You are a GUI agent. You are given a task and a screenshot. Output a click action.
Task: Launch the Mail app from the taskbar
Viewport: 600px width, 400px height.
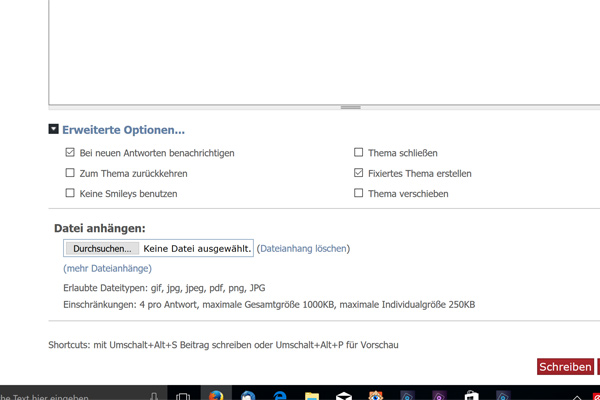coord(344,394)
